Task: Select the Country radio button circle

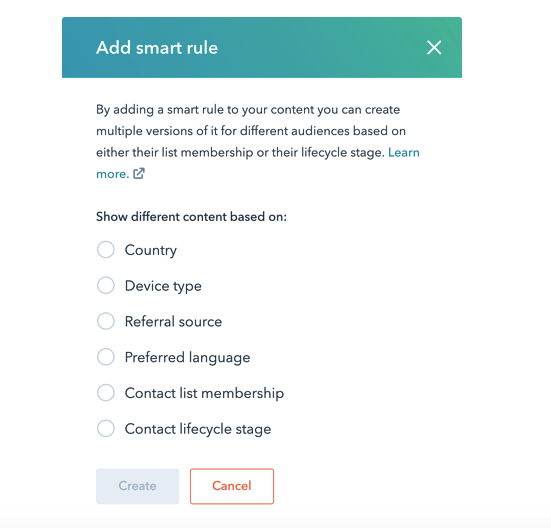Action: click(106, 250)
